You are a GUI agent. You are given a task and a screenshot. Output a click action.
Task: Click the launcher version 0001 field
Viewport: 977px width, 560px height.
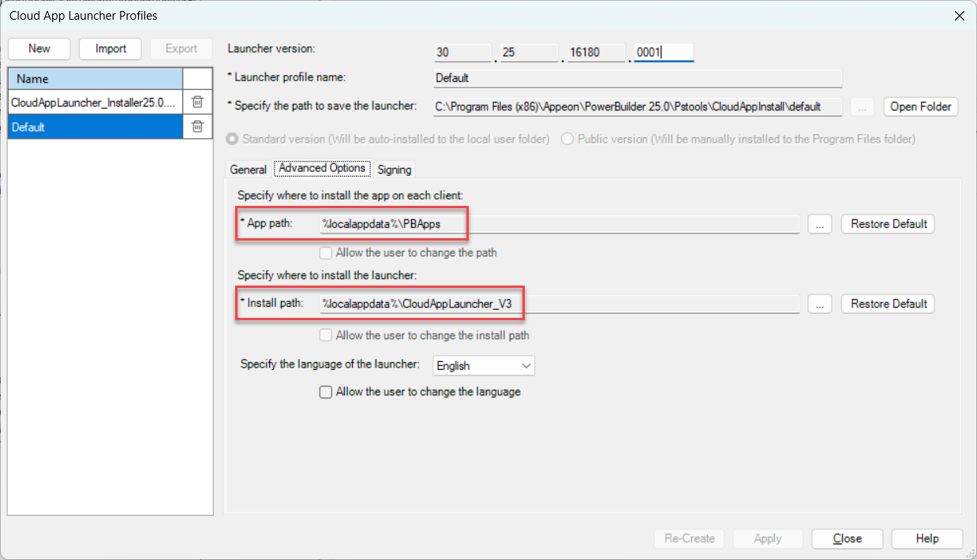point(663,53)
